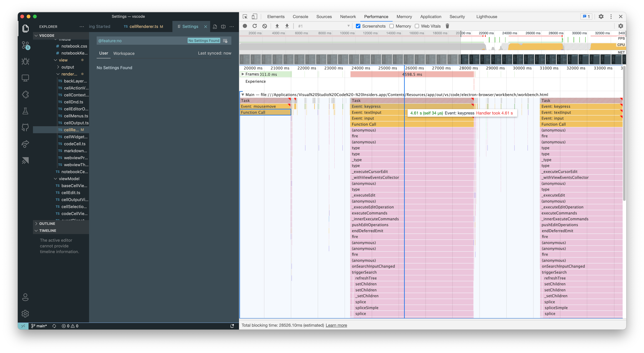Screen dimensions: 644x353
Task: Open Performance capture settings gear
Action: click(621, 26)
